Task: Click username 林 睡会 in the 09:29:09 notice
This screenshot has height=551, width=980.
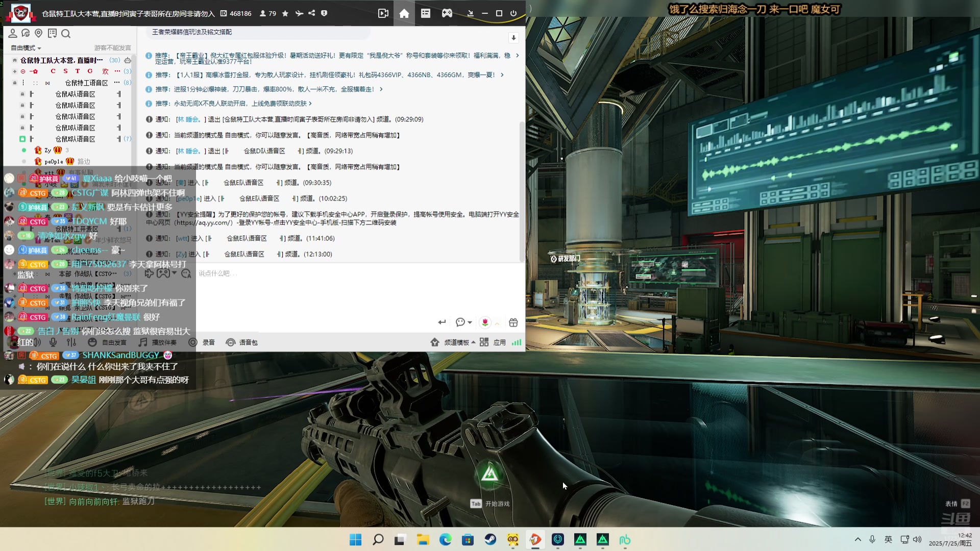Action: click(190, 119)
